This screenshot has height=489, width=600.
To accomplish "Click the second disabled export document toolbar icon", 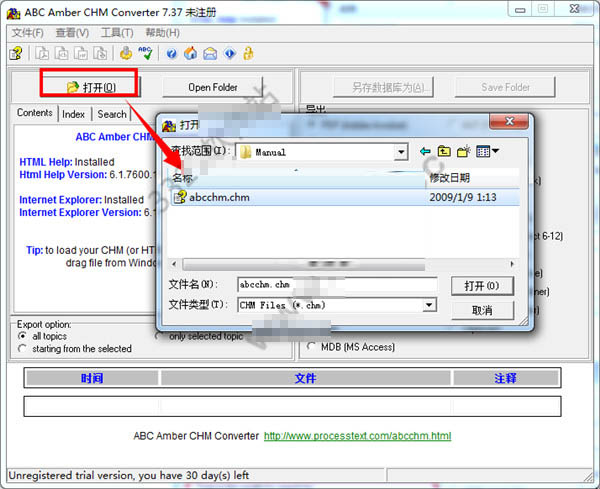I will [62, 53].
